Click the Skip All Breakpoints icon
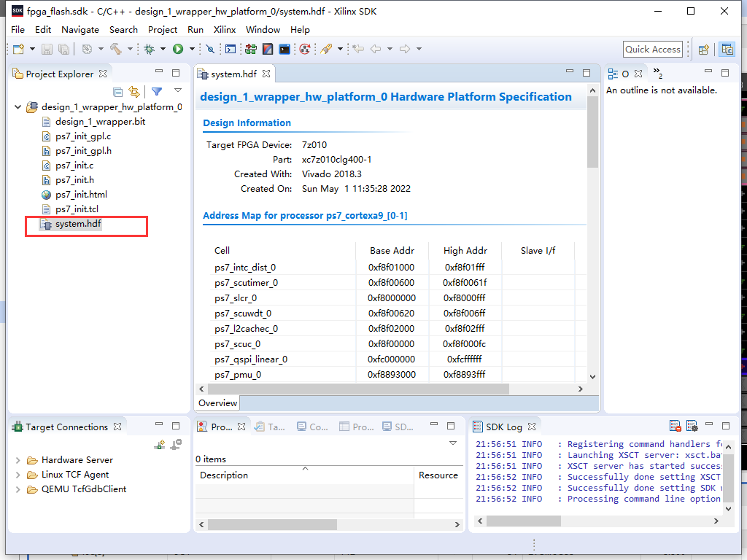The width and height of the screenshot is (747, 560). pyautogui.click(x=210, y=49)
